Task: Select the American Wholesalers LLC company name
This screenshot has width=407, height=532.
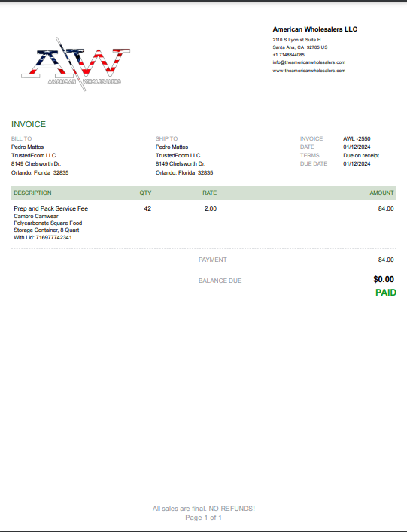Action: [x=314, y=29]
